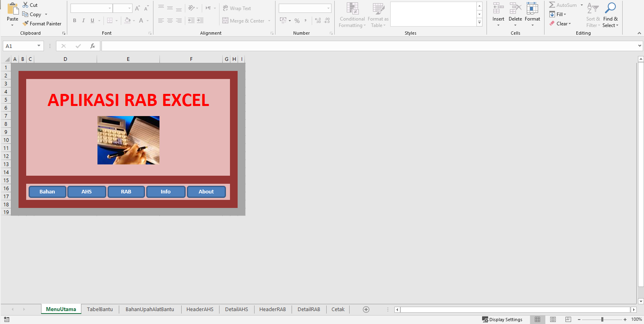Click the zoom slider handle
The image size is (644, 324).
click(x=602, y=320)
